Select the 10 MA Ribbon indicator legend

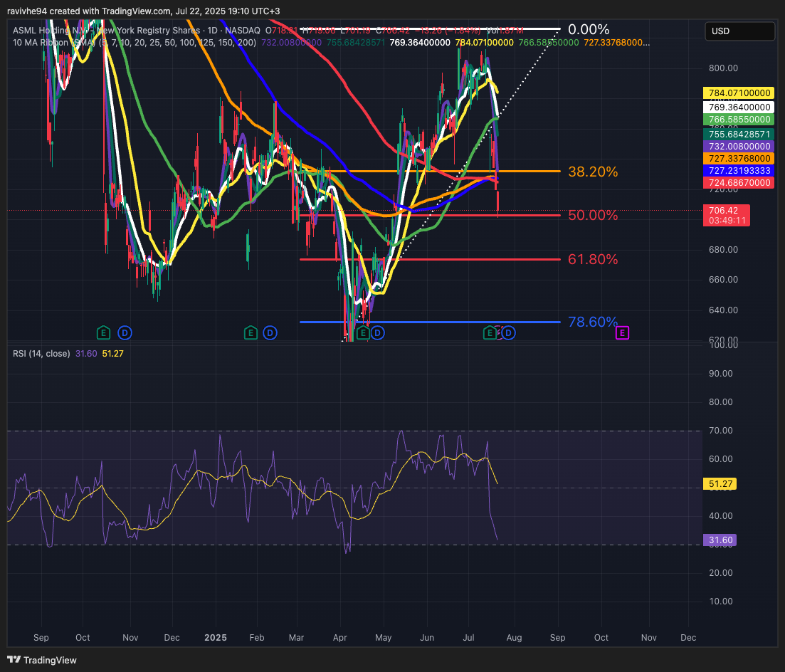[135, 43]
